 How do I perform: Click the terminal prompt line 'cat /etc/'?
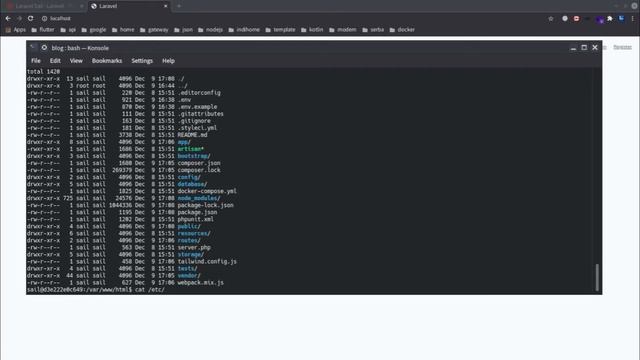96,290
